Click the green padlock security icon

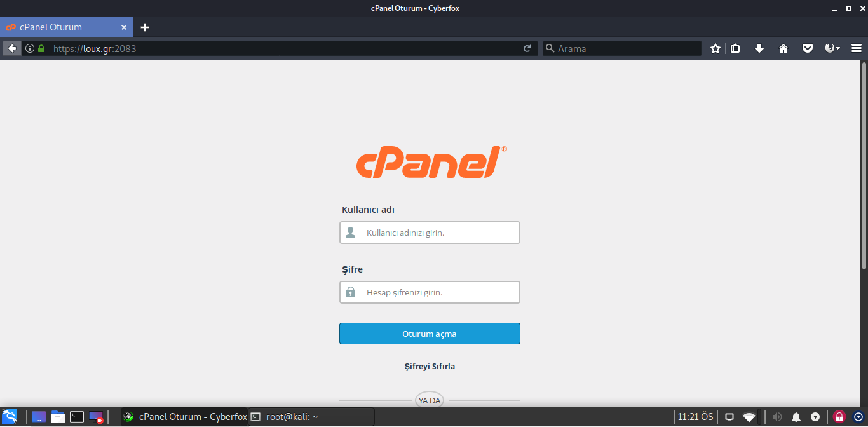(41, 48)
